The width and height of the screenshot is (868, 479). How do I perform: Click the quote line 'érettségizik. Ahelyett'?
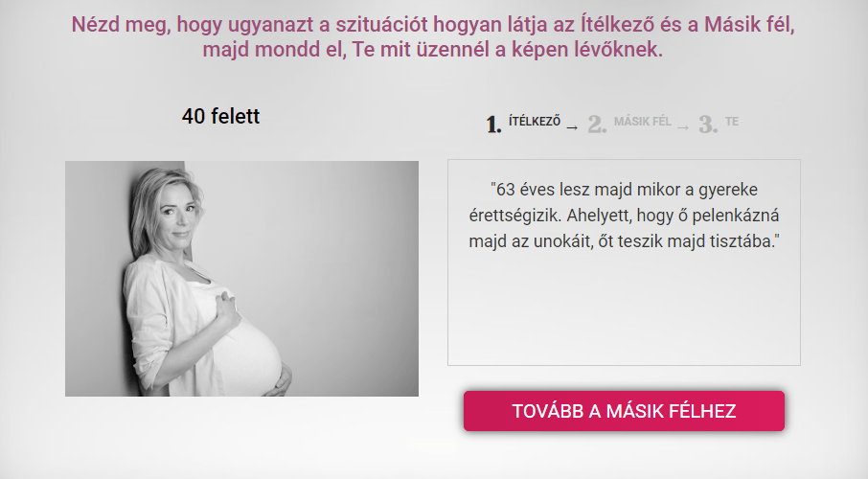coord(624,216)
